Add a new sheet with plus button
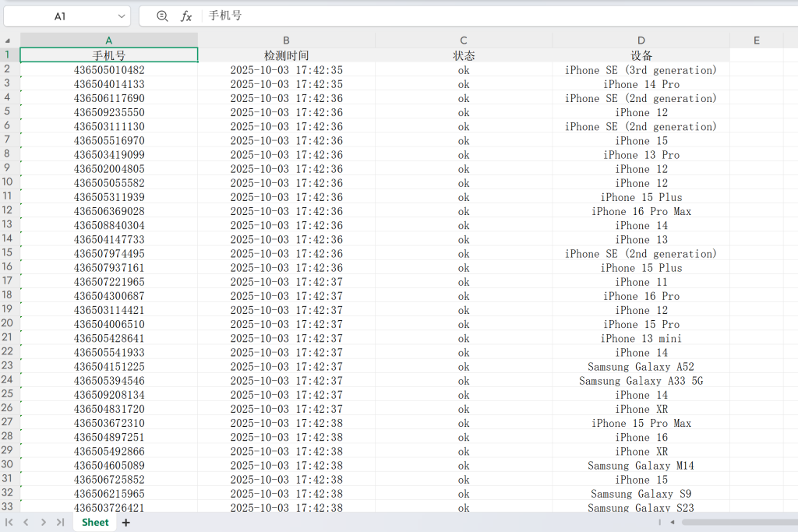Image resolution: width=798 pixels, height=532 pixels. [125, 523]
